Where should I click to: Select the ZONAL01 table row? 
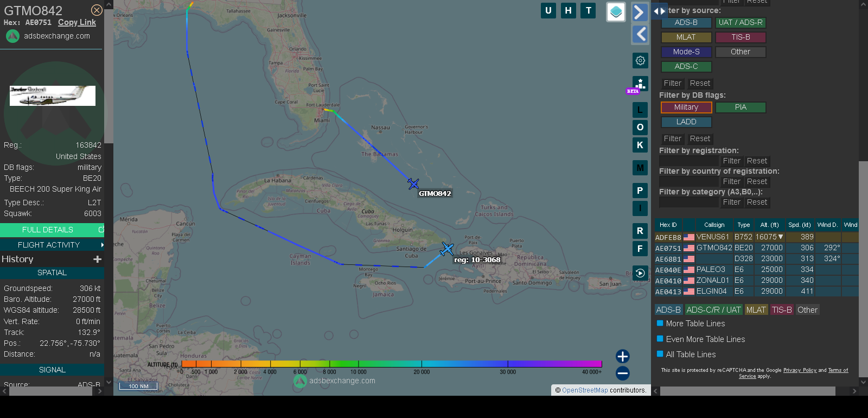[757, 281]
